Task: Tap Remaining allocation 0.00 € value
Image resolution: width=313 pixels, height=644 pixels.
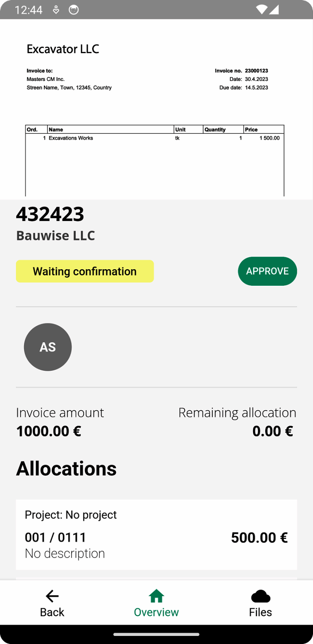Action: (272, 431)
